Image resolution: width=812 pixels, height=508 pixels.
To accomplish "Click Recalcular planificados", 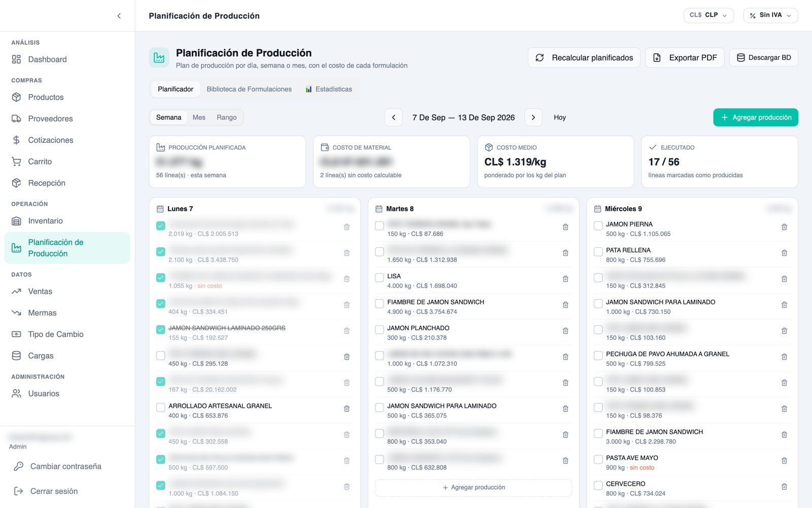I will 584,57.
